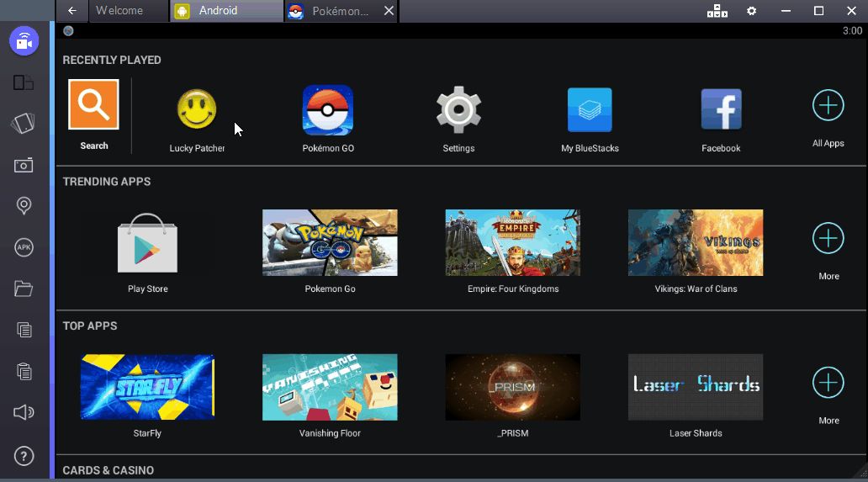Viewport: 868px width, 482px height.
Task: Take a screenshot with camera icon
Action: tap(24, 165)
